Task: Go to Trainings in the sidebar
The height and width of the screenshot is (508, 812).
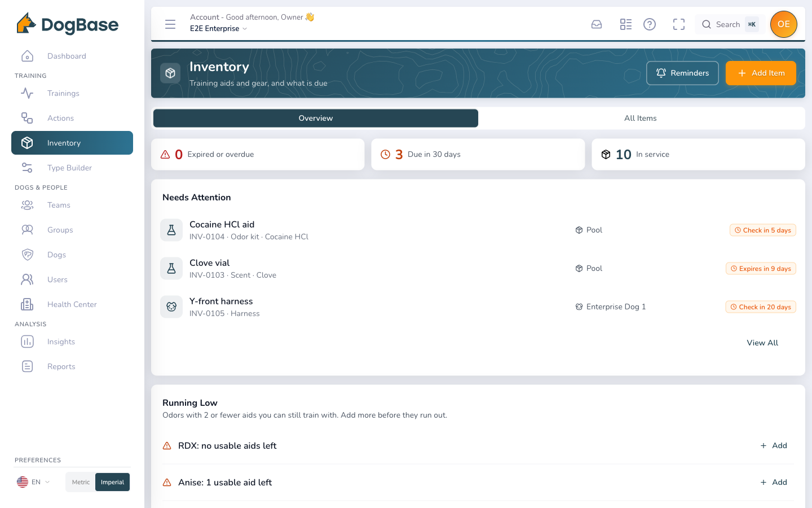Action: click(x=72, y=93)
